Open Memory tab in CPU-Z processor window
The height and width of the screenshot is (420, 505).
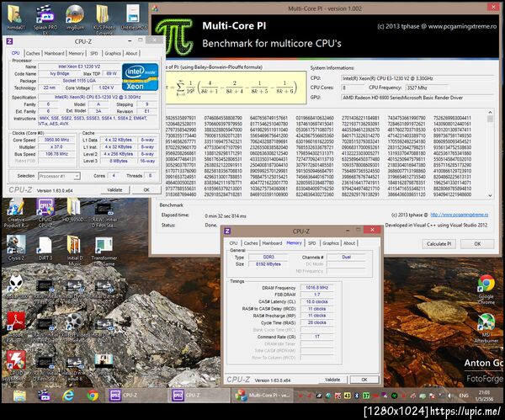pyautogui.click(x=76, y=54)
